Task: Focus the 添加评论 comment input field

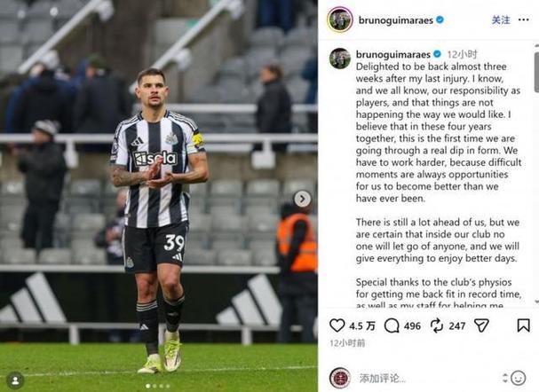Action: [x=426, y=379]
